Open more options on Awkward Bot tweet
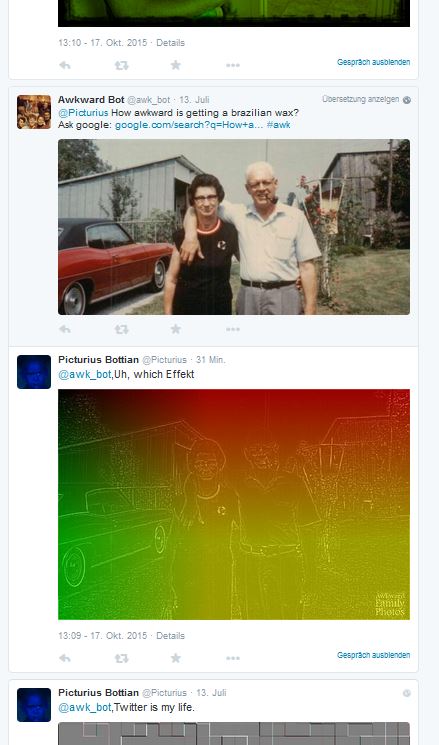The image size is (439, 745). point(233,329)
